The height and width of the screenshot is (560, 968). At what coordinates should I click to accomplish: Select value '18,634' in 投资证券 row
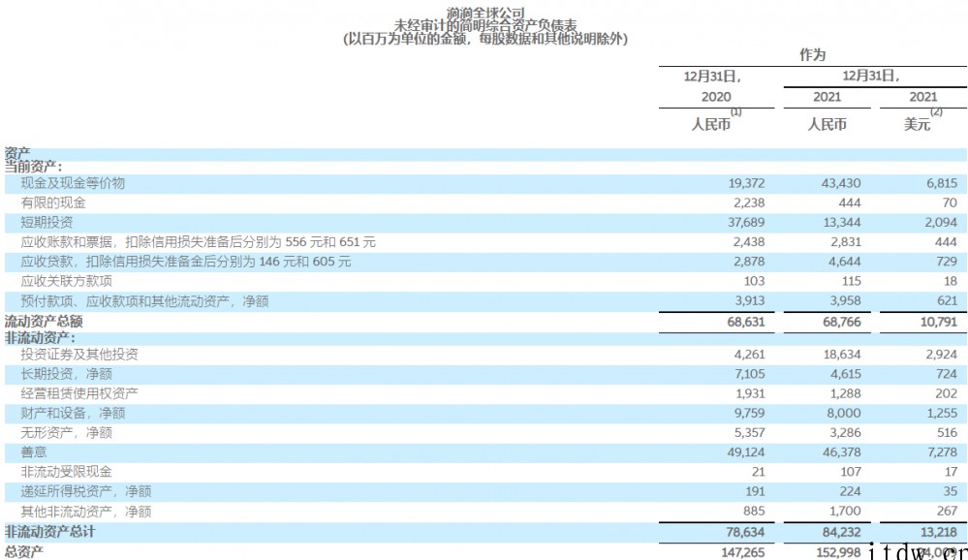pos(841,355)
